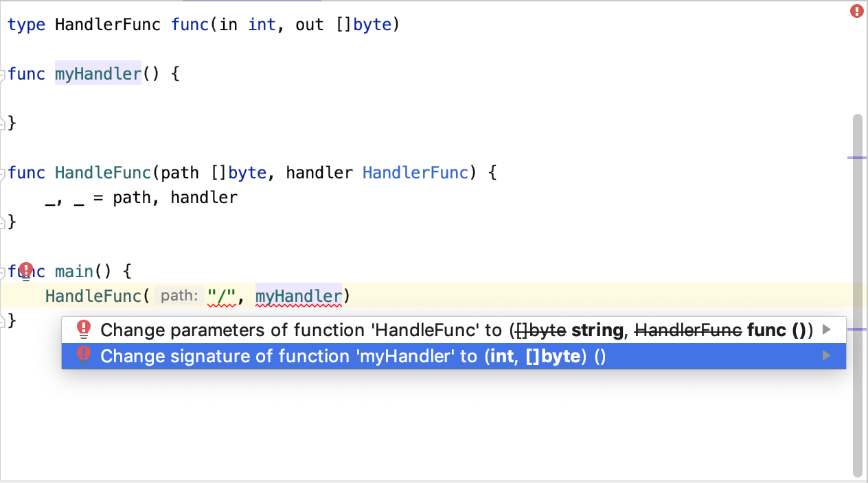Select 'Change signature of function myHandler' fix
This screenshot has width=868, height=483.
454,356
